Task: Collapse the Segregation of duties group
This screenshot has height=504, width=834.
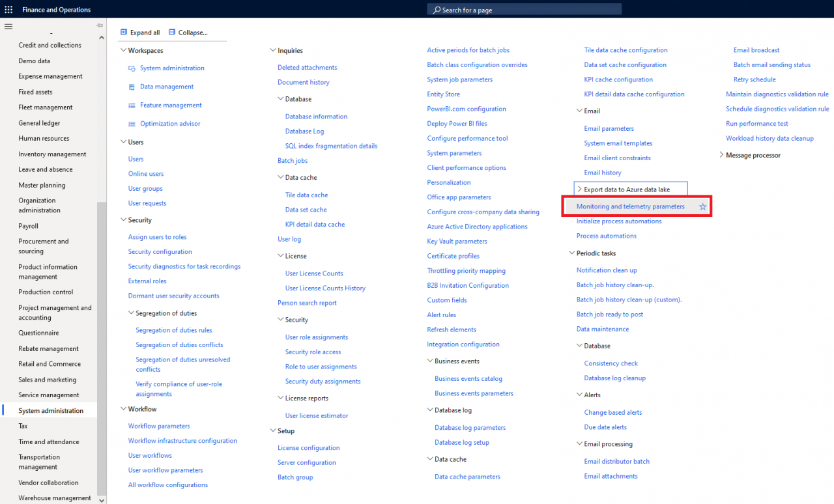Action: (x=130, y=313)
